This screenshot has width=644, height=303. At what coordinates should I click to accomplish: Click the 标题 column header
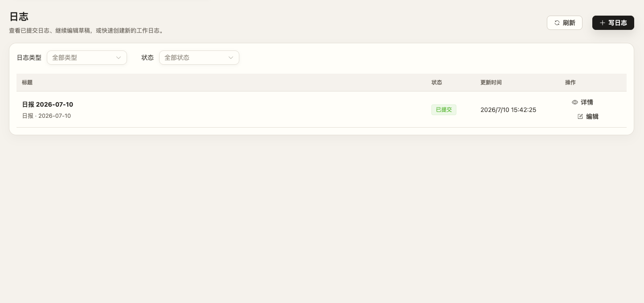click(27, 83)
